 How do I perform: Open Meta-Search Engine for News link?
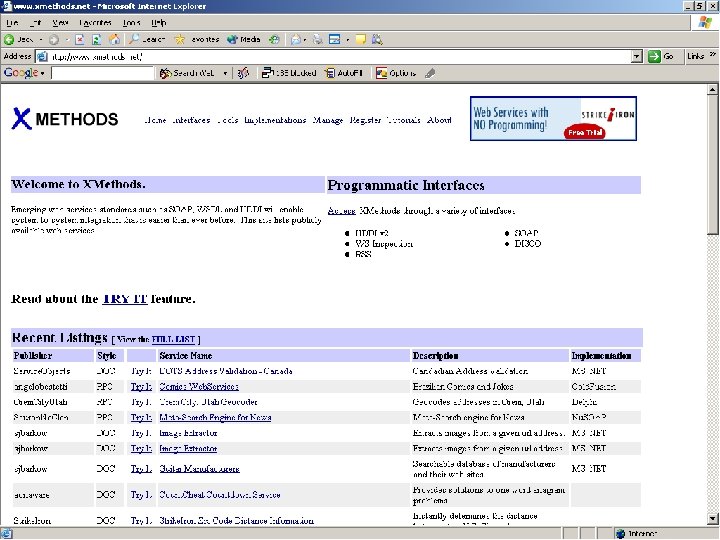(x=215, y=417)
